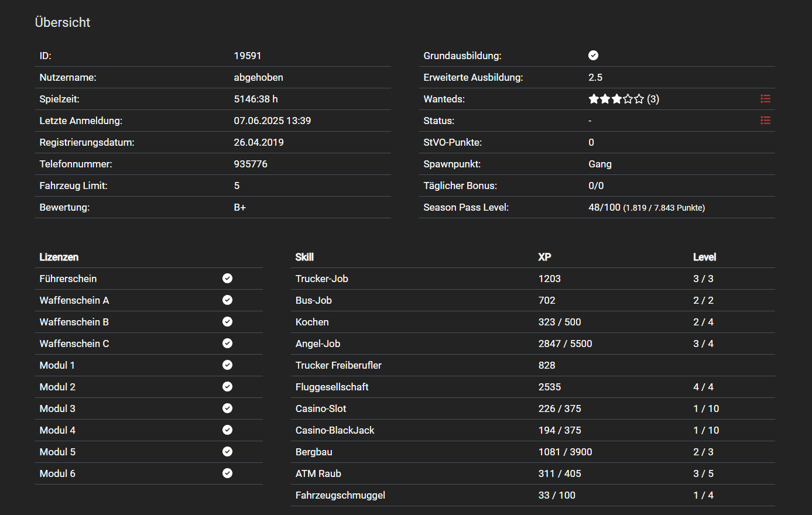Click the Waffenschein C checkmark icon
Image resolution: width=812 pixels, height=515 pixels.
coord(228,344)
